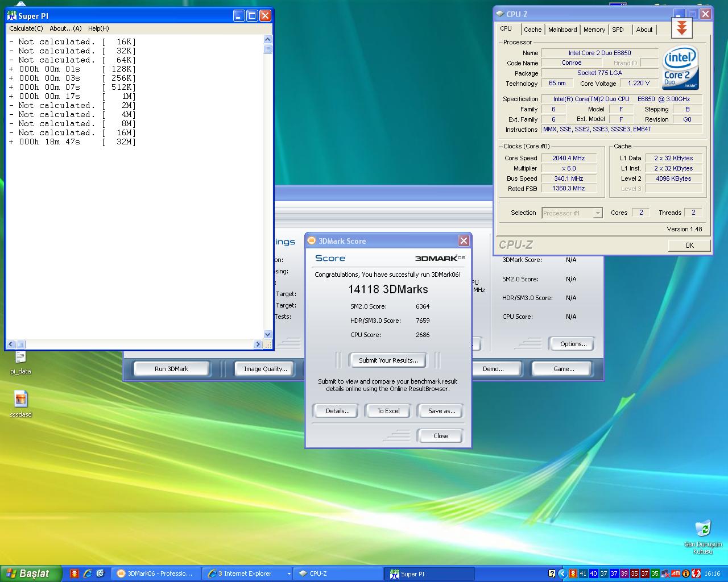Select the CPU tab in CPU-Z

point(506,28)
